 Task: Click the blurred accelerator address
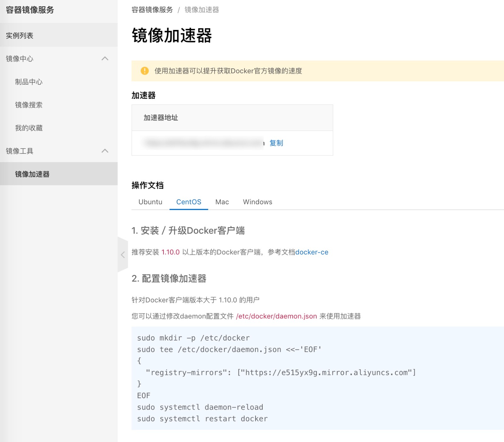click(203, 143)
